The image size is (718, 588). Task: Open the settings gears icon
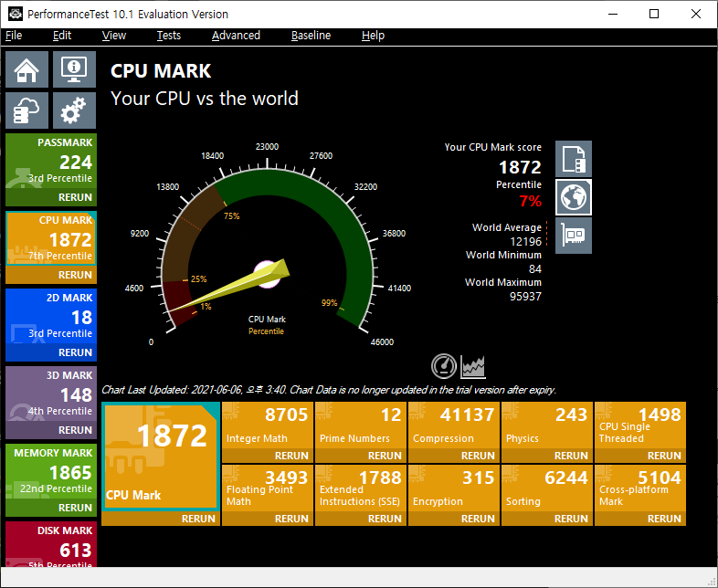pos(74,110)
